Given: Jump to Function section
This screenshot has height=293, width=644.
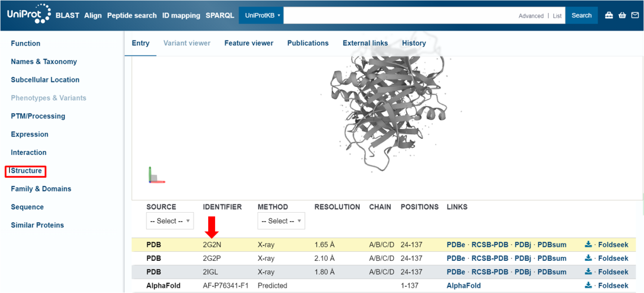Looking at the screenshot, I should 26,44.
